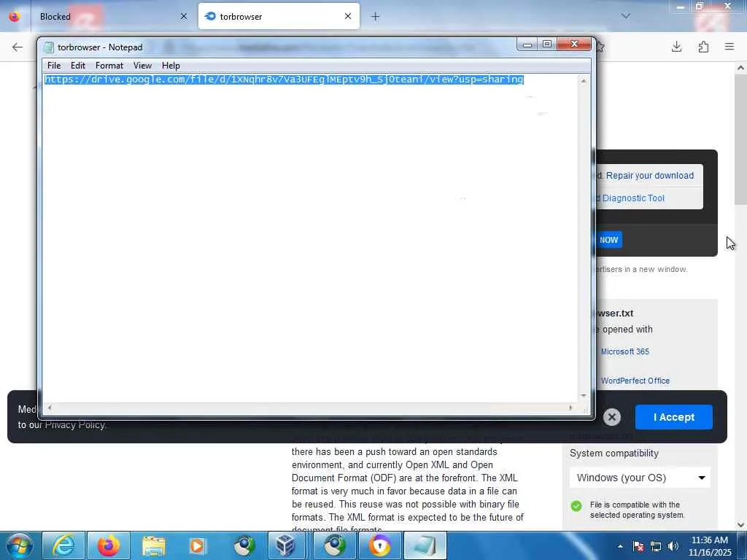Open the Notepad Edit menu
747x560 pixels.
77,66
